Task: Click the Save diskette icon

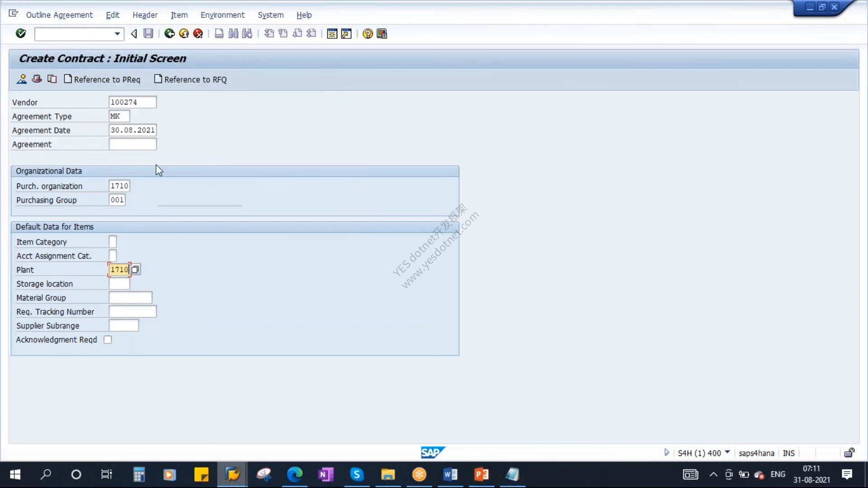Action: pyautogui.click(x=148, y=33)
